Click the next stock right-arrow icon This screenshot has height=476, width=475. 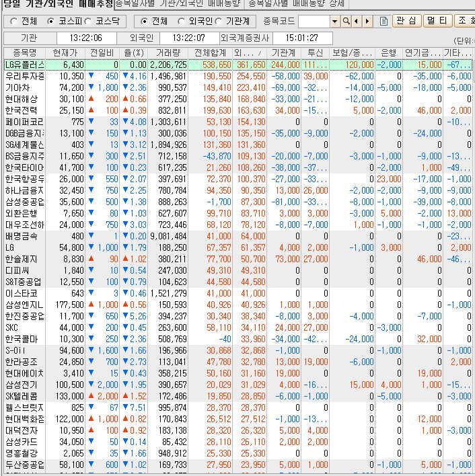point(367,22)
